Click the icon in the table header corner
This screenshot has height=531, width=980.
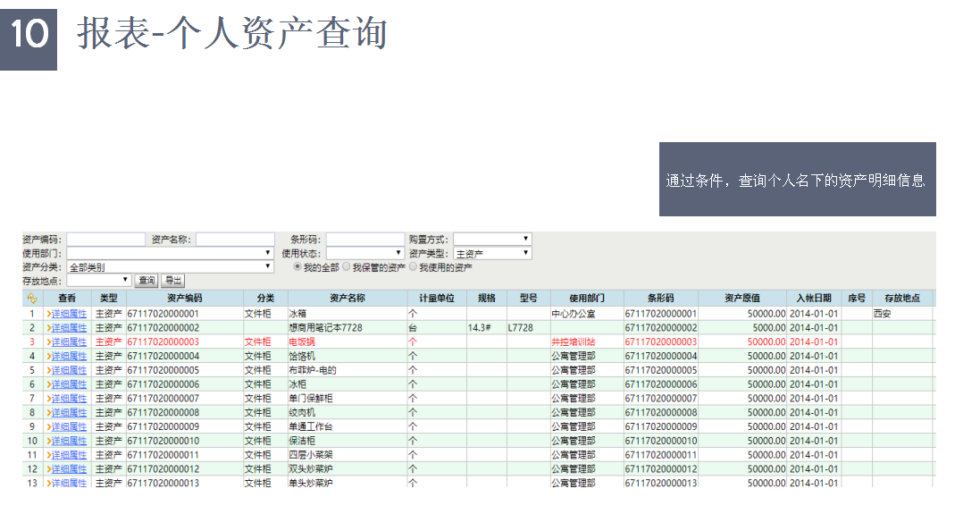point(32,298)
